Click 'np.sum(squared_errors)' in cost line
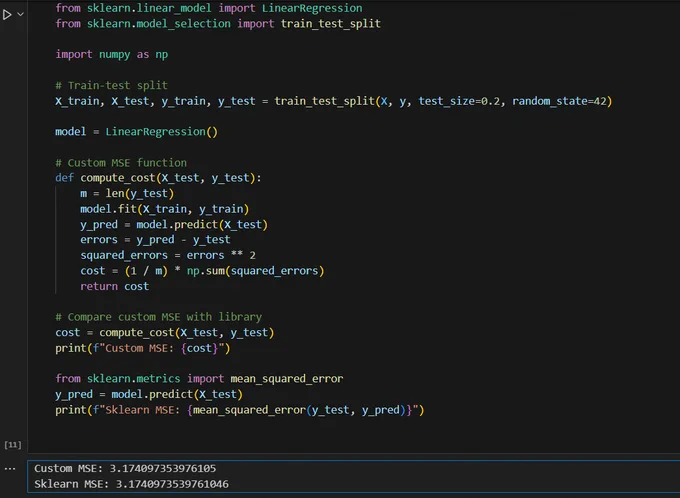 (x=255, y=271)
